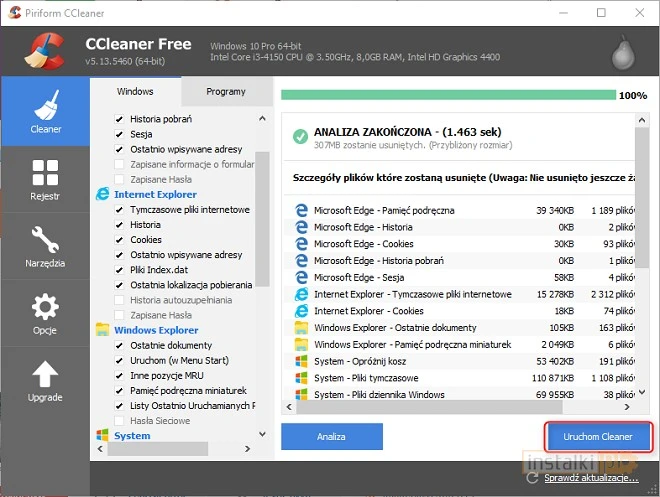Click the System Windows logo icon
This screenshot has height=497, width=660.
(x=102, y=436)
